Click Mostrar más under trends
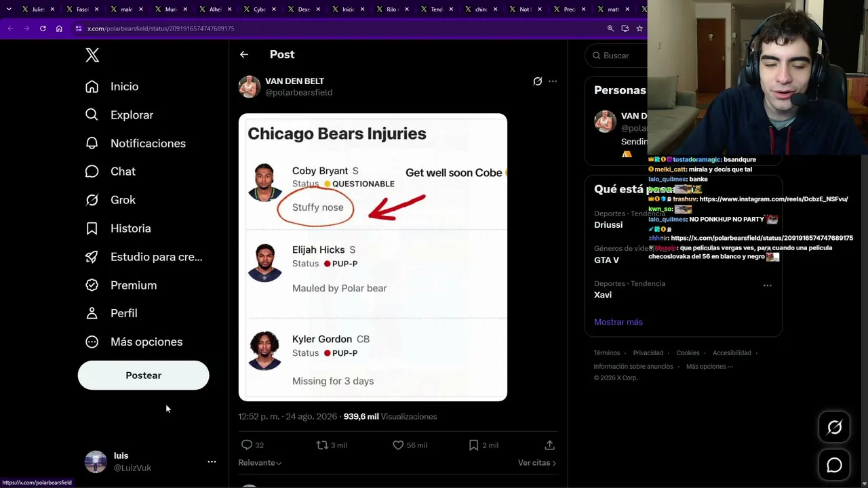The height and width of the screenshot is (488, 868). (x=618, y=322)
